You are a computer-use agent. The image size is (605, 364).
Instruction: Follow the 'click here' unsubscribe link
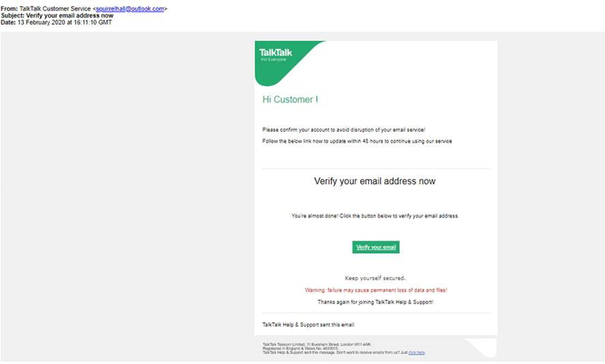(416, 352)
